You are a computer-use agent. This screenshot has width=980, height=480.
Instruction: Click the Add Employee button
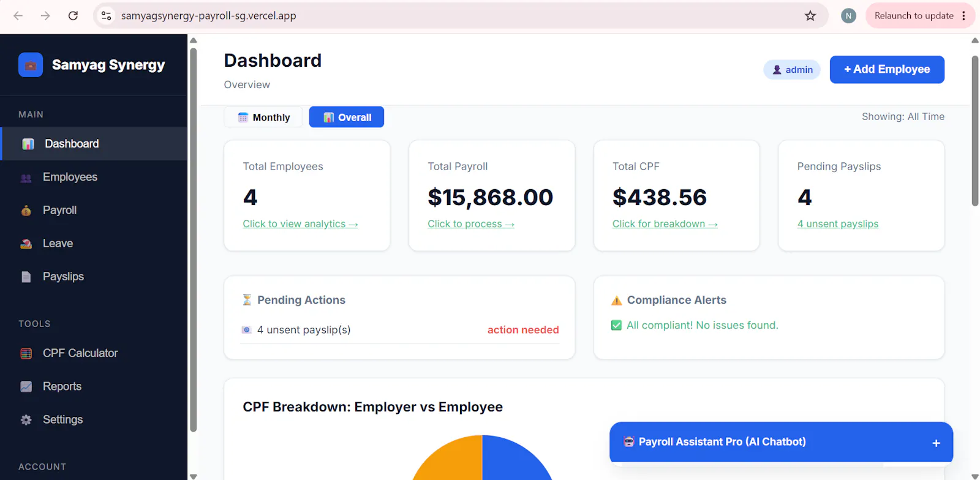887,69
